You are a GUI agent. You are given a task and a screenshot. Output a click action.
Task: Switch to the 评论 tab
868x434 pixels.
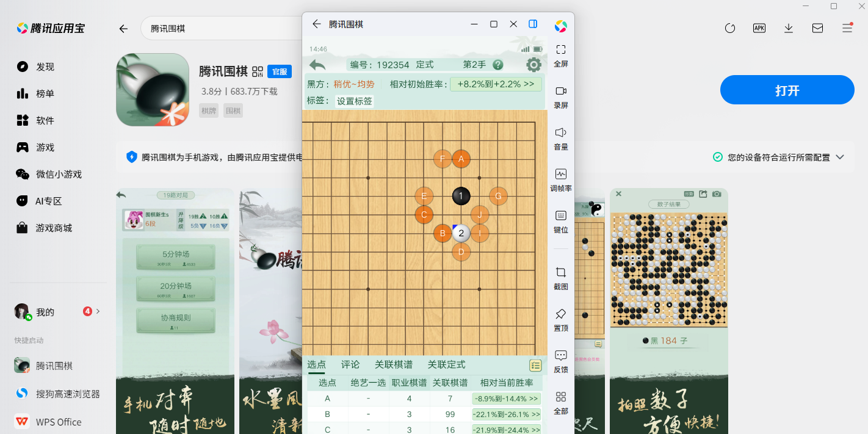pos(350,364)
